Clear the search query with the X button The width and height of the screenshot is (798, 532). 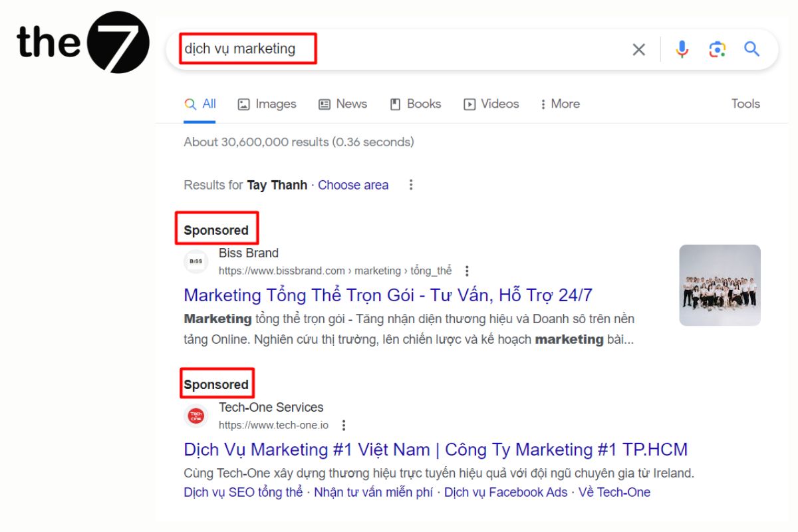click(638, 49)
